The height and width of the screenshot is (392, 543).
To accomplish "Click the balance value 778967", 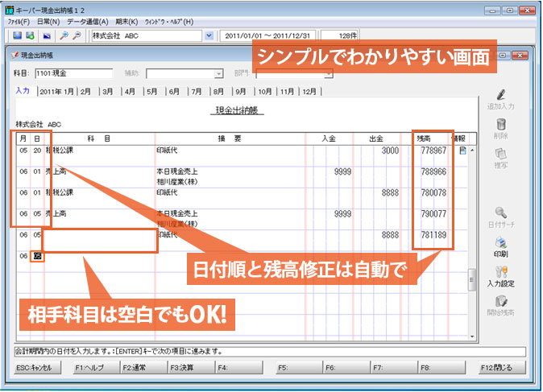I will click(433, 151).
